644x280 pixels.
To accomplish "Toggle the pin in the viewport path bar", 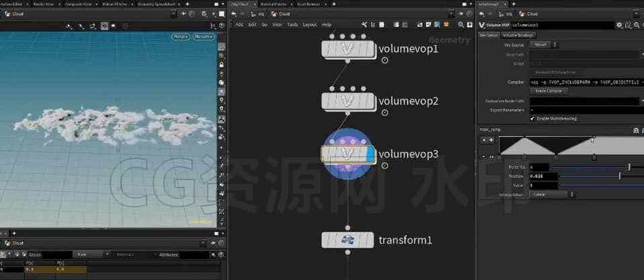I will pyautogui.click(x=183, y=14).
